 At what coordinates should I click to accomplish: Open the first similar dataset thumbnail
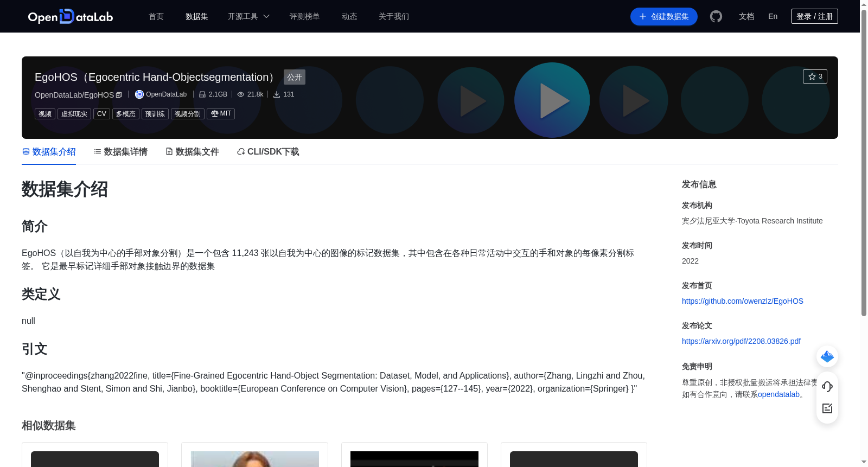(95, 459)
